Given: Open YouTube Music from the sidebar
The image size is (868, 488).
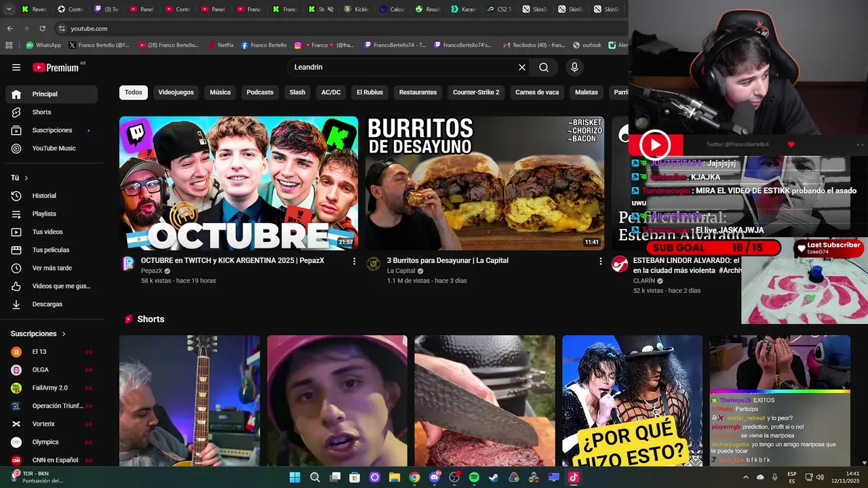Looking at the screenshot, I should (52, 148).
